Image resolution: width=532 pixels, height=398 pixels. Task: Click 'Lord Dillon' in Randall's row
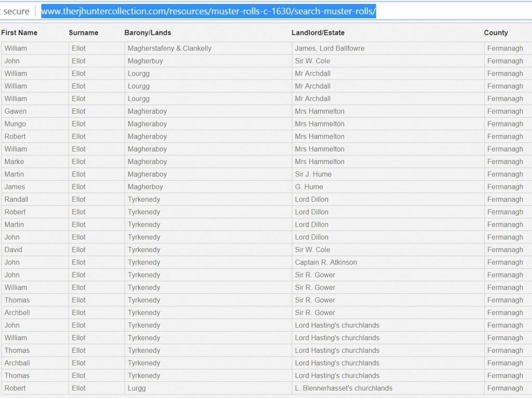coord(312,199)
